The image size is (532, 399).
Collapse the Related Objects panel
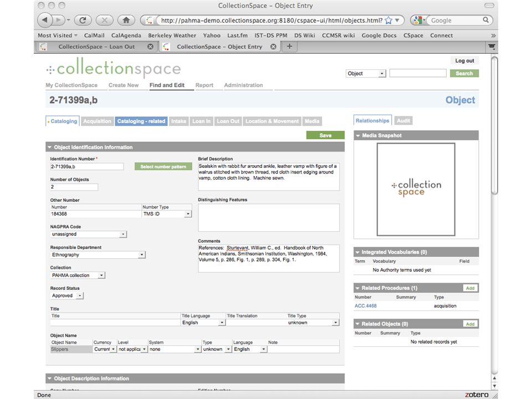point(357,324)
